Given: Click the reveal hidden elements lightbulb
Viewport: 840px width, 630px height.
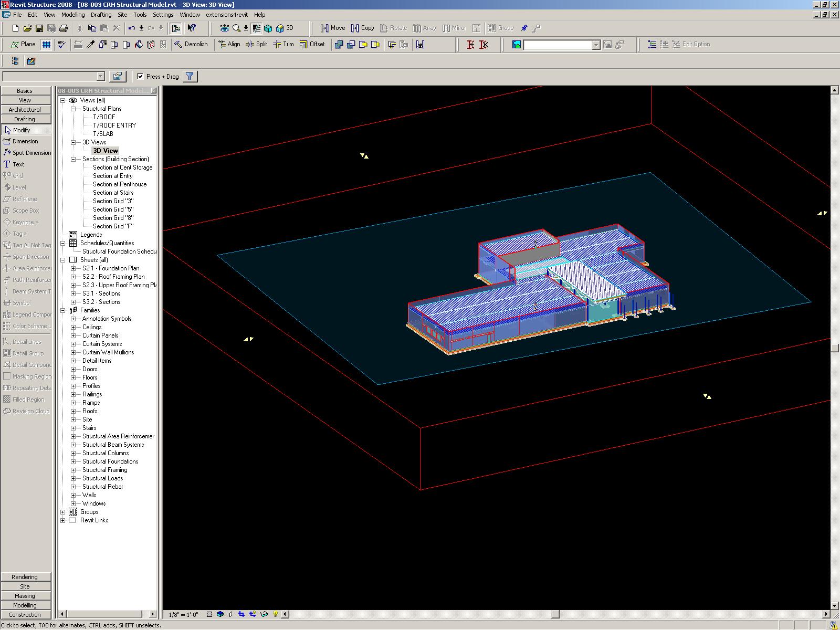Looking at the screenshot, I should click(275, 614).
